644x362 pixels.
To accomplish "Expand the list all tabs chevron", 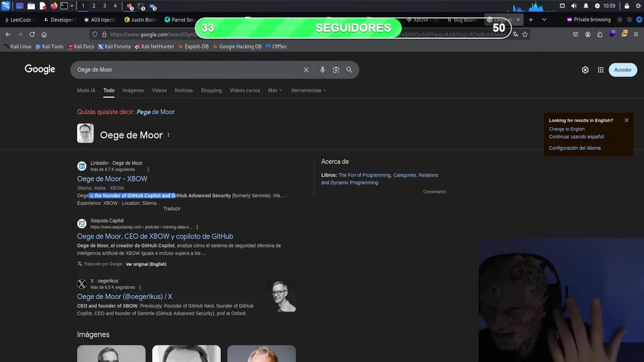I will coord(544,20).
